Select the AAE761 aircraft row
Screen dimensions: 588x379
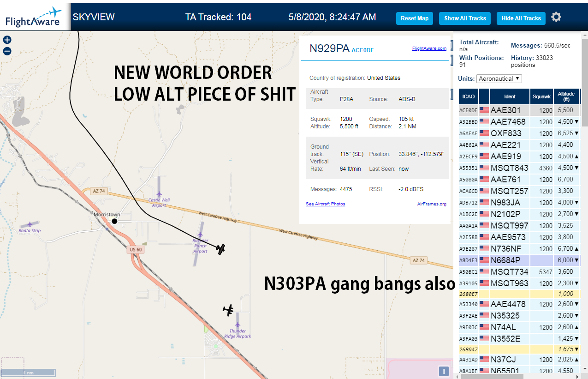tap(519, 180)
